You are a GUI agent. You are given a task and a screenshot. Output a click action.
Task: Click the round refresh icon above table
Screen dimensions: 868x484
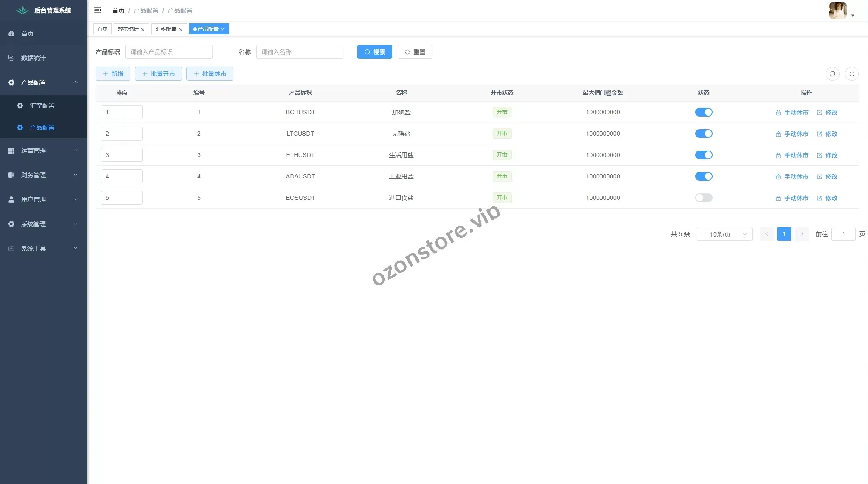(851, 74)
